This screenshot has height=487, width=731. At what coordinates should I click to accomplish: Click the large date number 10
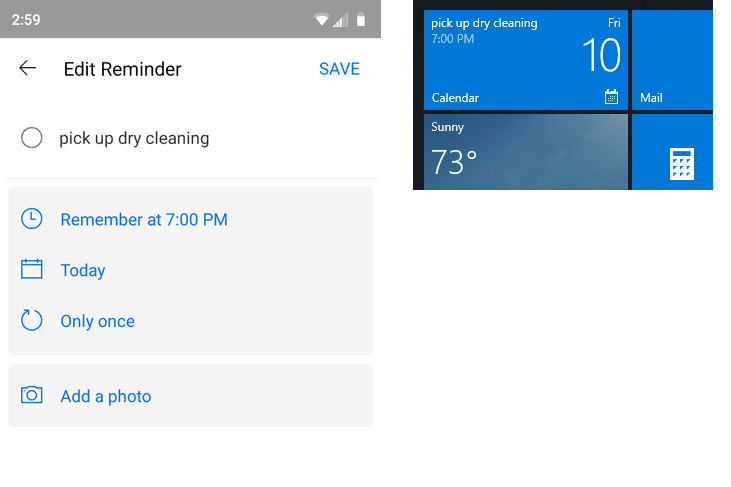pos(601,55)
